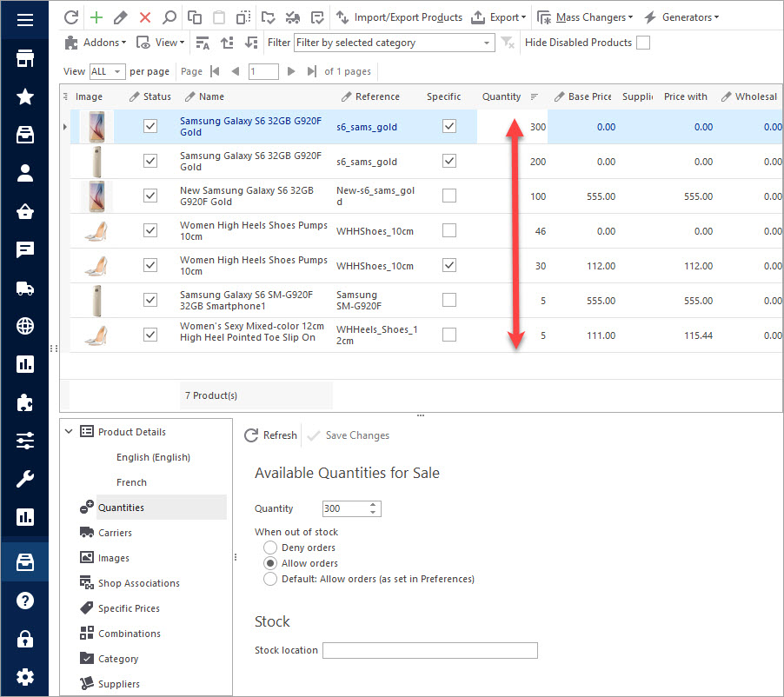This screenshot has width=784, height=697.
Task: Click the Stock location input field
Action: [x=430, y=650]
